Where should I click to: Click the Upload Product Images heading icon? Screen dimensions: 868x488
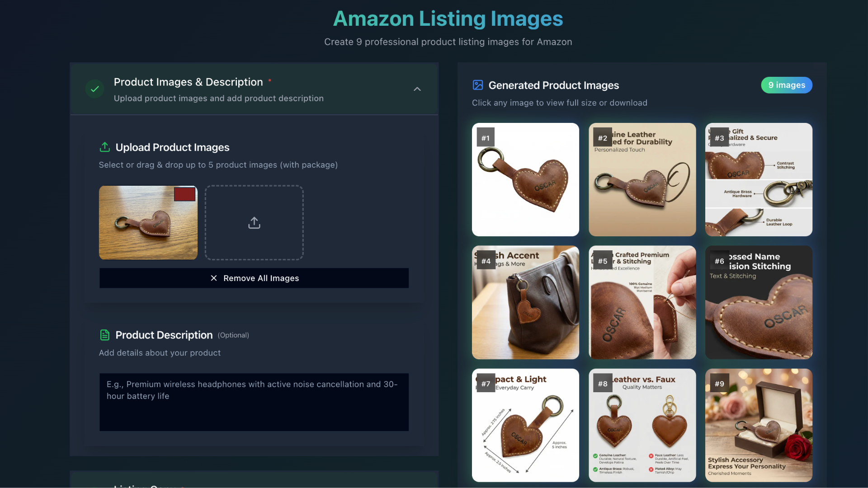[x=105, y=147]
